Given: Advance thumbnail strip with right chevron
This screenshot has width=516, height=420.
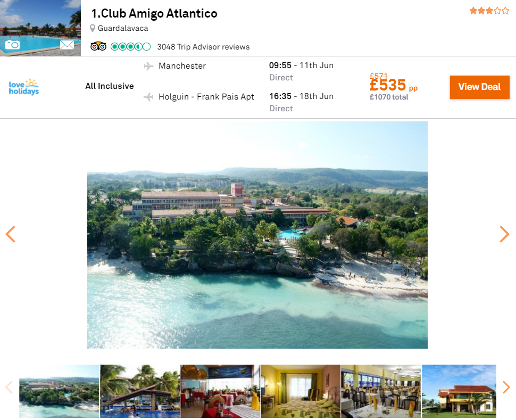Looking at the screenshot, I should (506, 387).
